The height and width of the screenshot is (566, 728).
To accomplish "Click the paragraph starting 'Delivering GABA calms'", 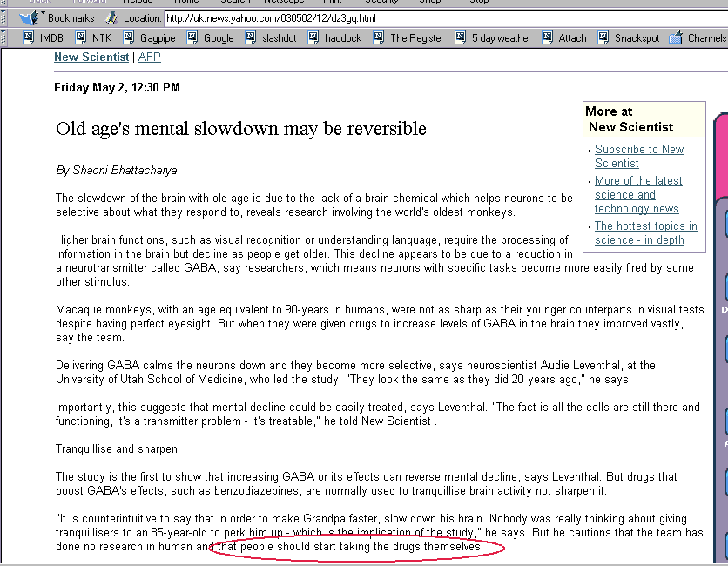I will (x=355, y=373).
